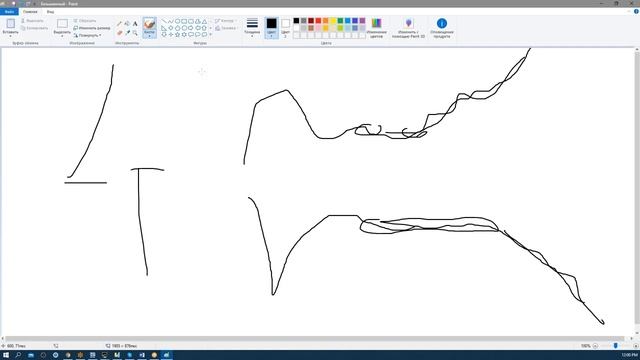Open the Edit colors dialog

376,28
